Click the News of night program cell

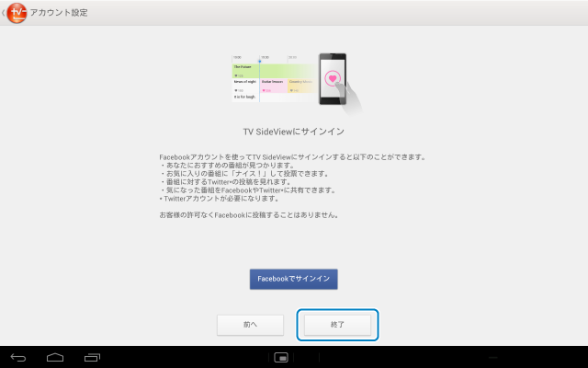244,83
